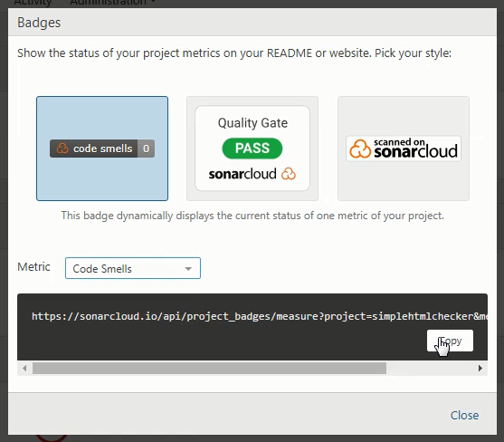Click the orange SonarCloud logo in Quality Gate card
The height and width of the screenshot is (442, 504).
289,174
